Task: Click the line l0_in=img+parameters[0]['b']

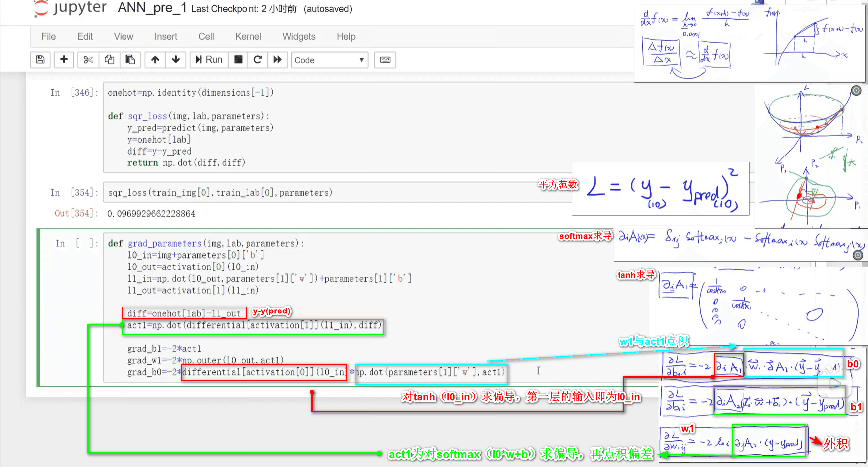Action: click(196, 255)
